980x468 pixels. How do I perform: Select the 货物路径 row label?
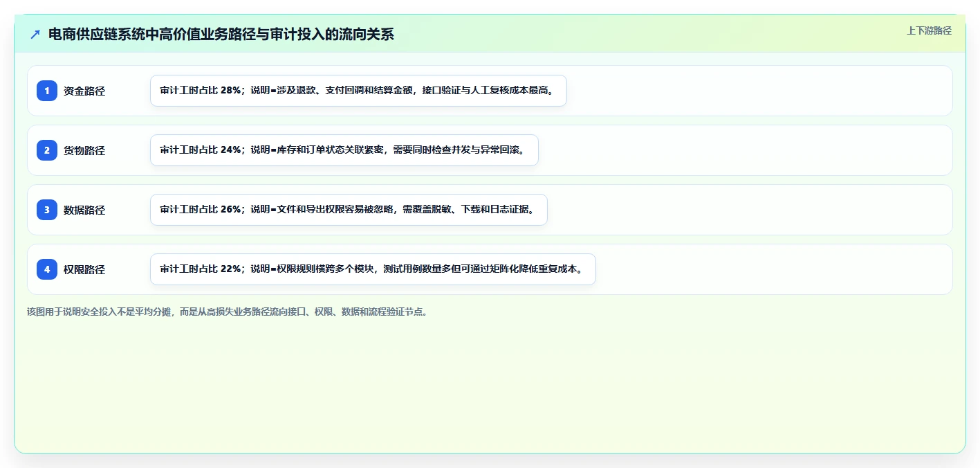pos(84,150)
